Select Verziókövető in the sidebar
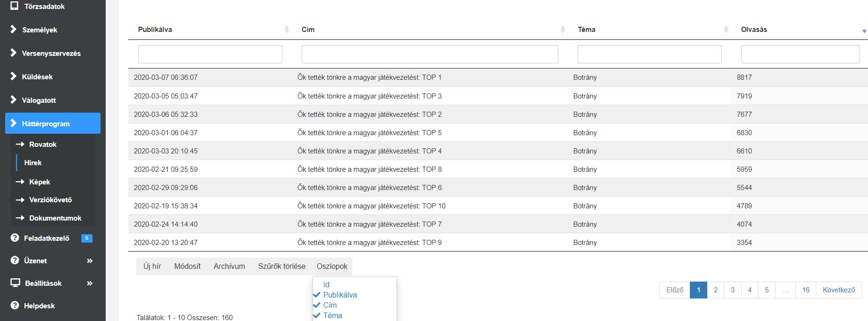The height and width of the screenshot is (321, 868). [x=50, y=200]
